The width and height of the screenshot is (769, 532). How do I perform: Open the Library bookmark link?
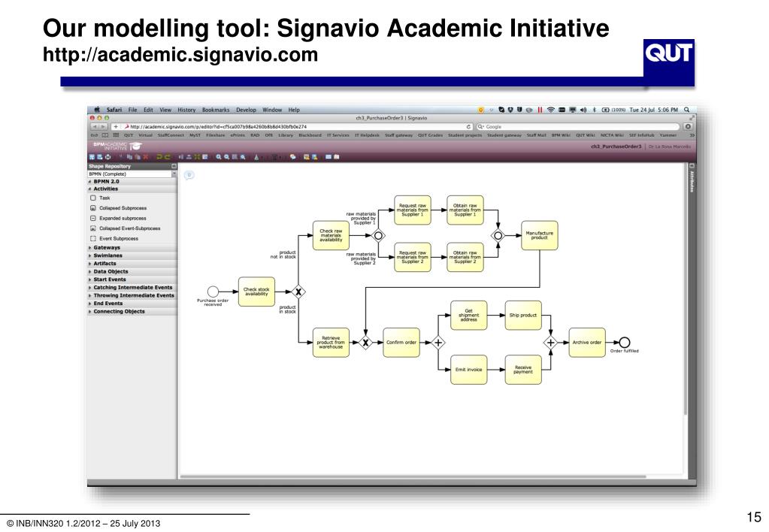click(286, 135)
